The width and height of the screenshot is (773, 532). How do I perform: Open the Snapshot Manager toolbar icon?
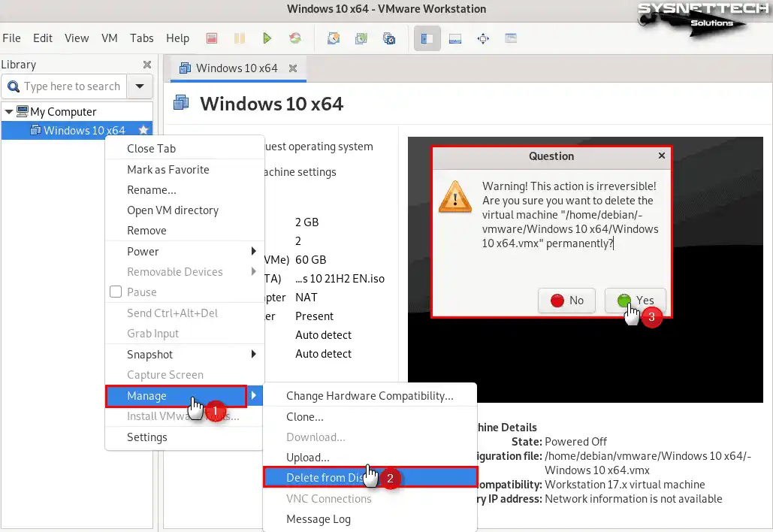click(389, 38)
